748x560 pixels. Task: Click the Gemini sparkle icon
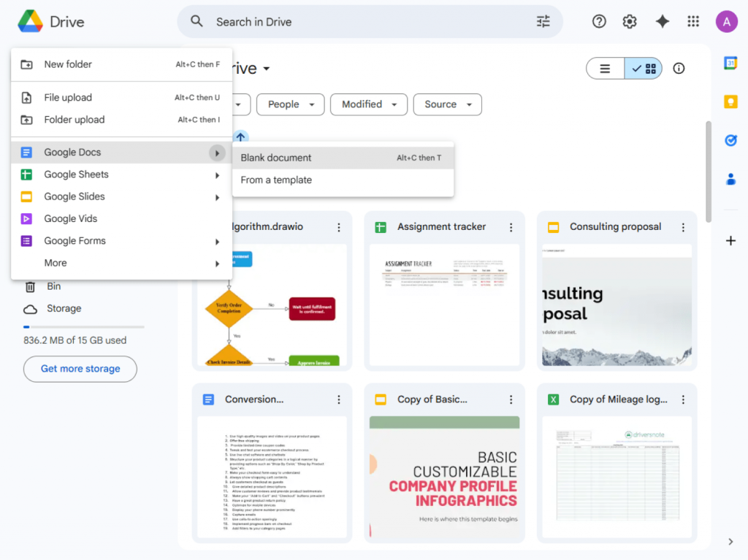point(663,22)
